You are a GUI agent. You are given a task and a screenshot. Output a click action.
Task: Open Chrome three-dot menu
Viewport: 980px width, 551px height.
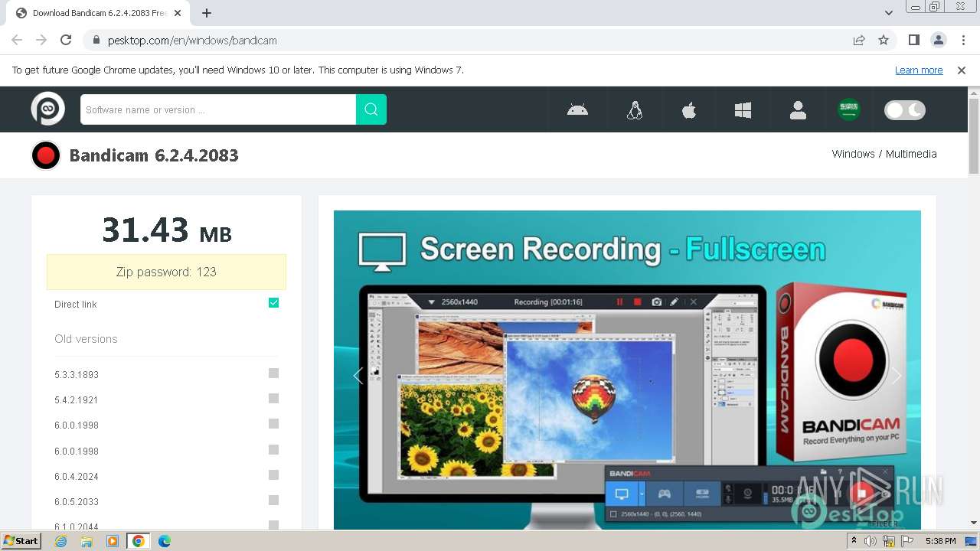pyautogui.click(x=963, y=40)
